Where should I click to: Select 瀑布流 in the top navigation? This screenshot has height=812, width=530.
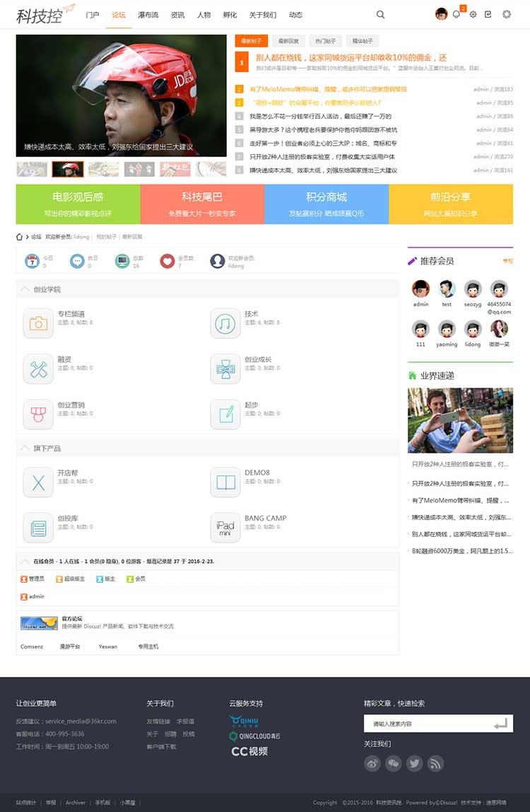pyautogui.click(x=148, y=15)
